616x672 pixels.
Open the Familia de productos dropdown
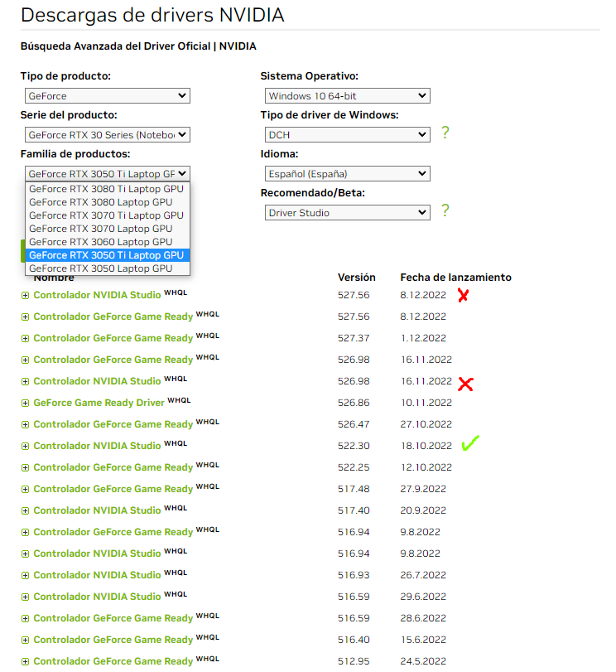point(107,173)
